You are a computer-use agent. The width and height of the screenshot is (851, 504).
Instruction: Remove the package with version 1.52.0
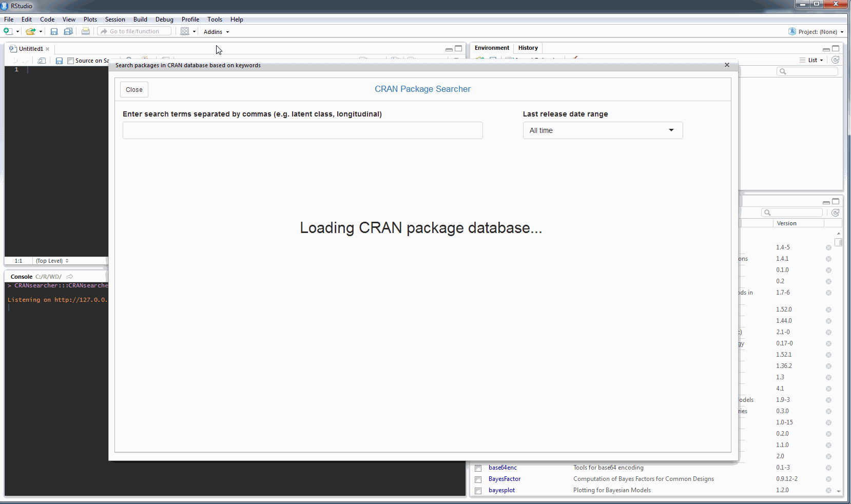[x=828, y=309]
